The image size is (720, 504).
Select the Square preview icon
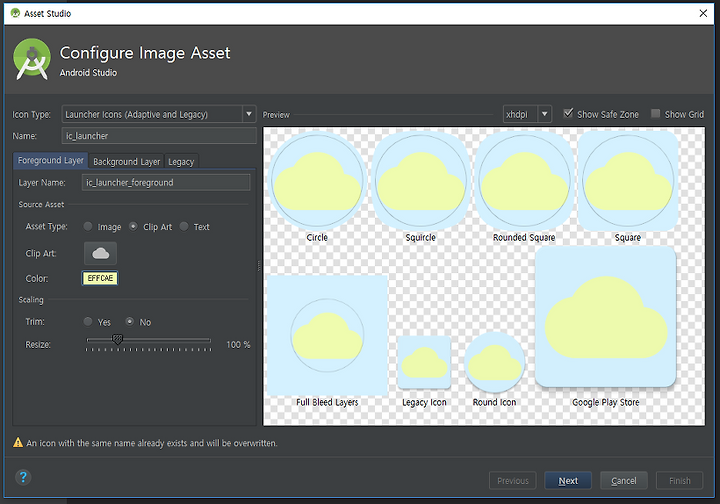tap(628, 181)
